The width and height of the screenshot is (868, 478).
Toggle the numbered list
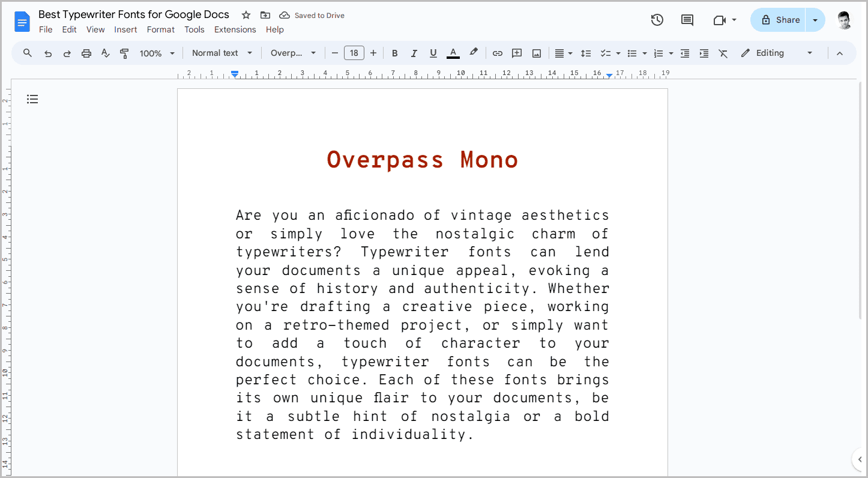point(658,53)
